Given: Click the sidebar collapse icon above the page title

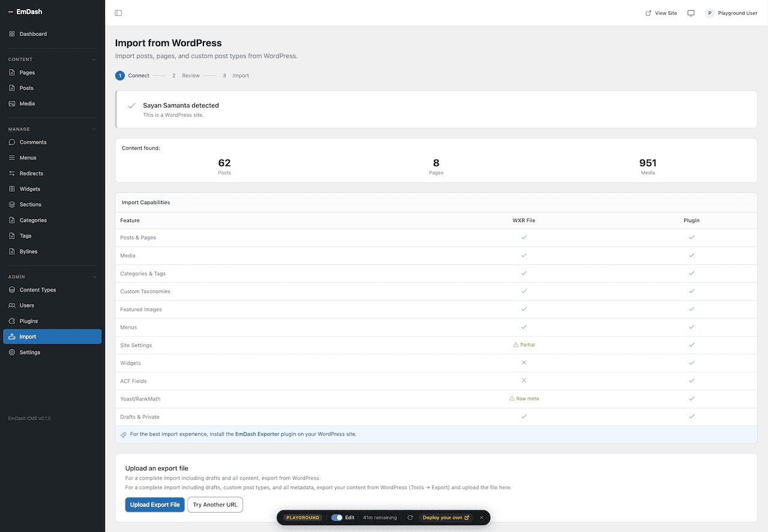Looking at the screenshot, I should pos(118,13).
